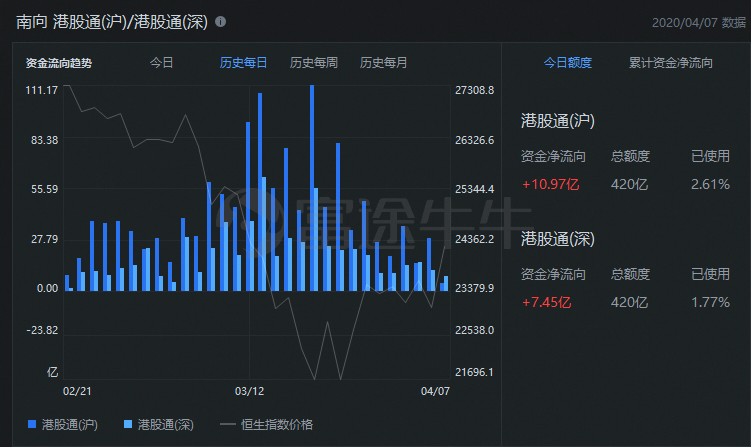Screen dimensions: 751x447
Task: Click the tallest 港股通(沪) bar in chart
Action: tap(312, 188)
